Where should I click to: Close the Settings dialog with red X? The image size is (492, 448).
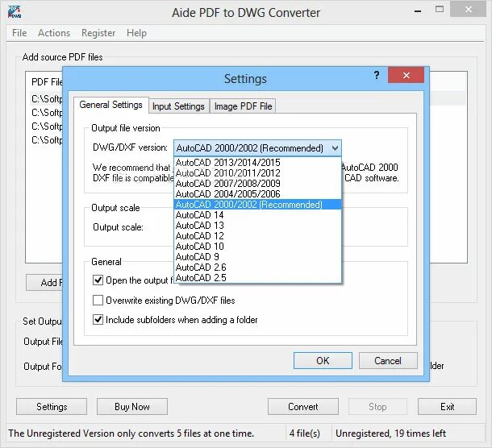(406, 75)
